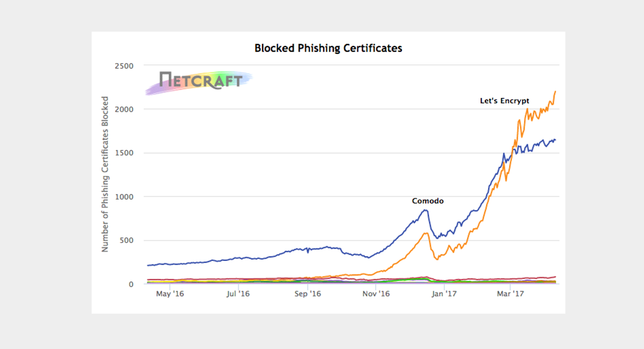The width and height of the screenshot is (644, 349).
Task: Select the May '16 x-axis label
Action: click(x=170, y=295)
